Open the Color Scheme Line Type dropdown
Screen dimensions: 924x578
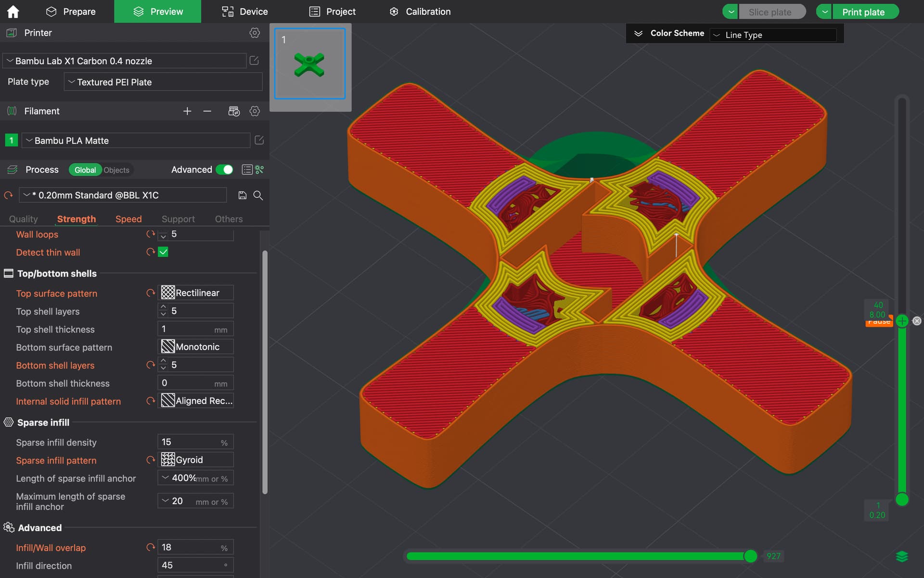click(x=773, y=35)
